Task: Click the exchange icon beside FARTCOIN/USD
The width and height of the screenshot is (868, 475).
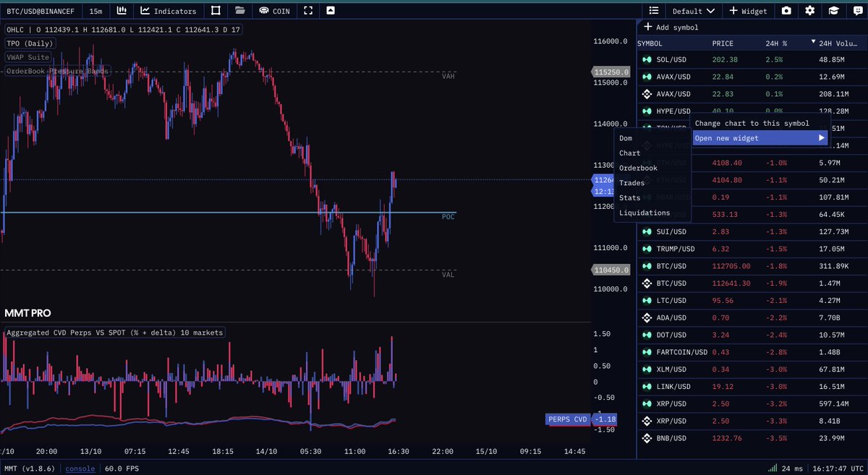Action: click(x=647, y=352)
